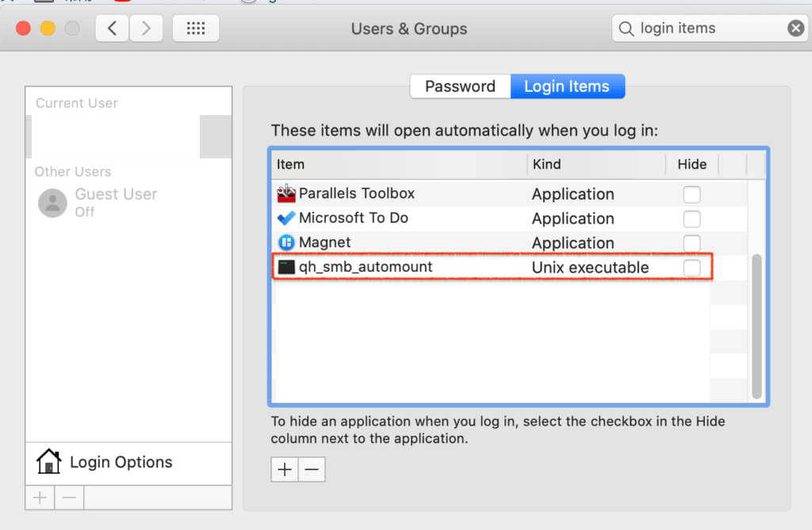Show all preferences grid button
812x530 pixels.
tap(196, 28)
